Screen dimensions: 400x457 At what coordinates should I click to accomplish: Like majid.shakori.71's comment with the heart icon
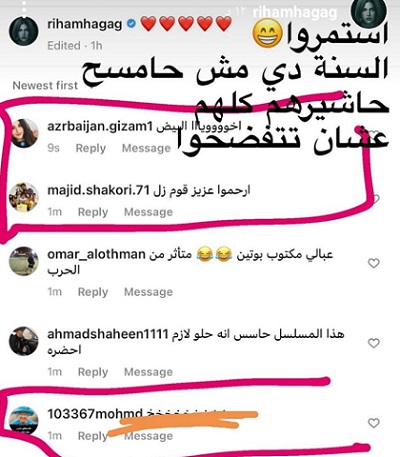click(x=375, y=199)
